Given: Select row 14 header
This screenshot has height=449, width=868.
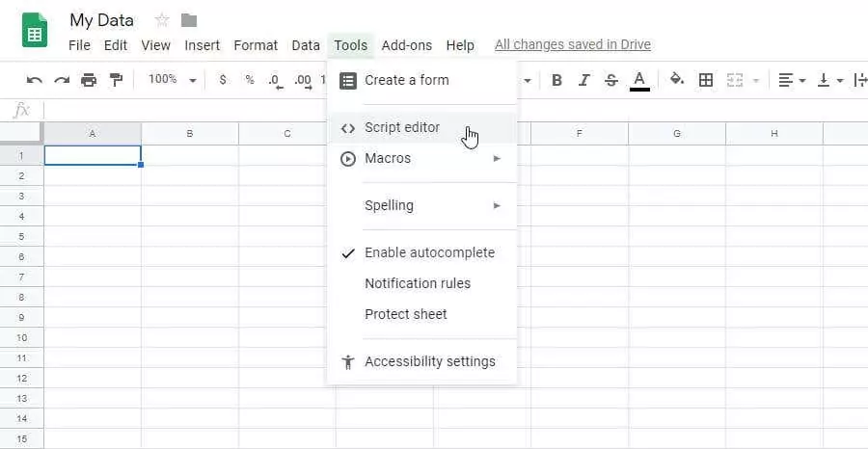Looking at the screenshot, I should [x=21, y=418].
